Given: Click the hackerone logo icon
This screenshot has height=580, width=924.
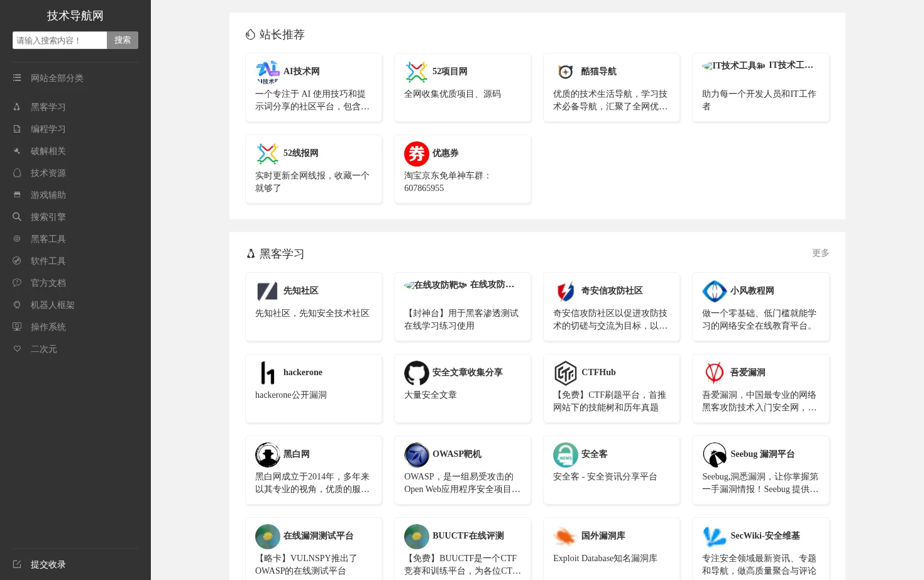Looking at the screenshot, I should click(x=268, y=373).
